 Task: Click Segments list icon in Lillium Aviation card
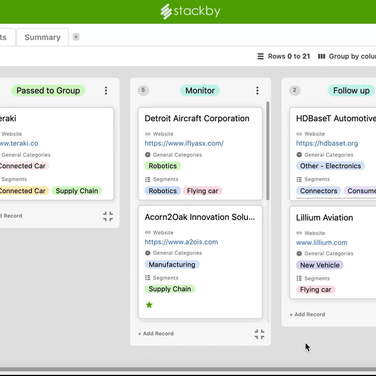(x=299, y=278)
